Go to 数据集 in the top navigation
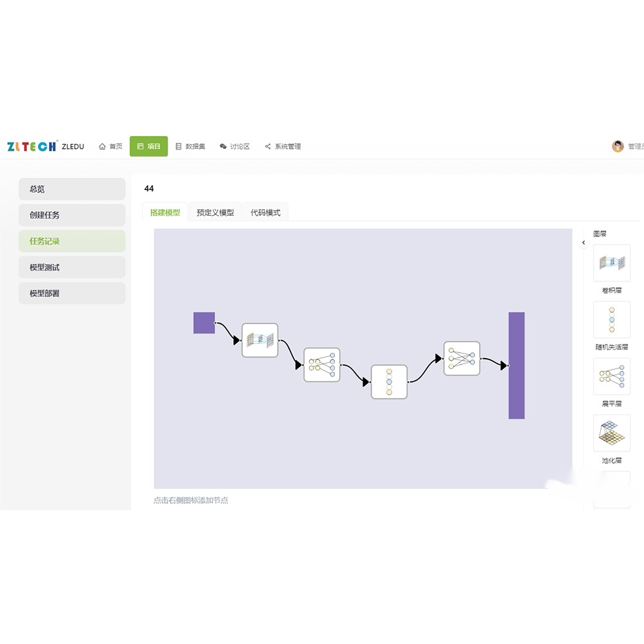The height and width of the screenshot is (644, 644). (191, 146)
